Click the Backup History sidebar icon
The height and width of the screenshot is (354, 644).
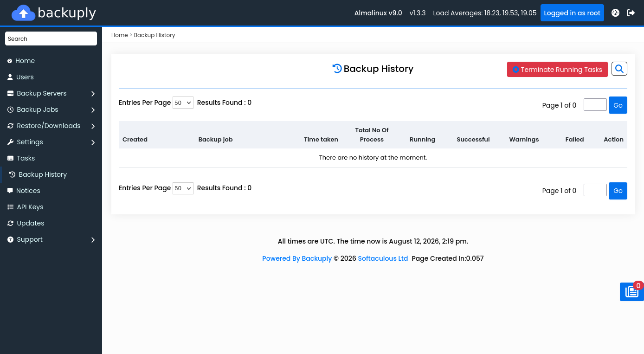coord(13,174)
